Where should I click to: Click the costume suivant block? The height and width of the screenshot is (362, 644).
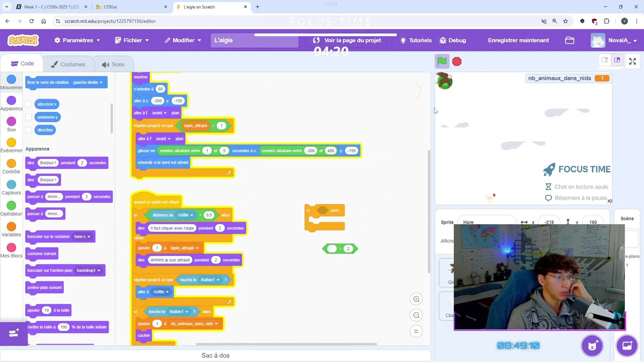[x=42, y=254]
